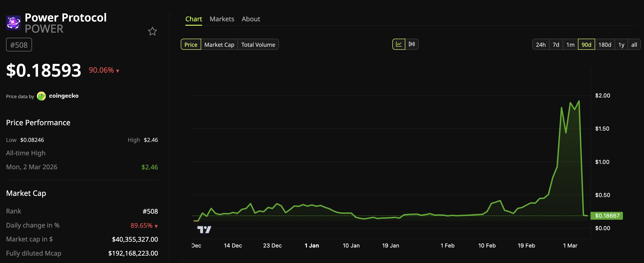Click the TradingView logo on chart

point(204,229)
